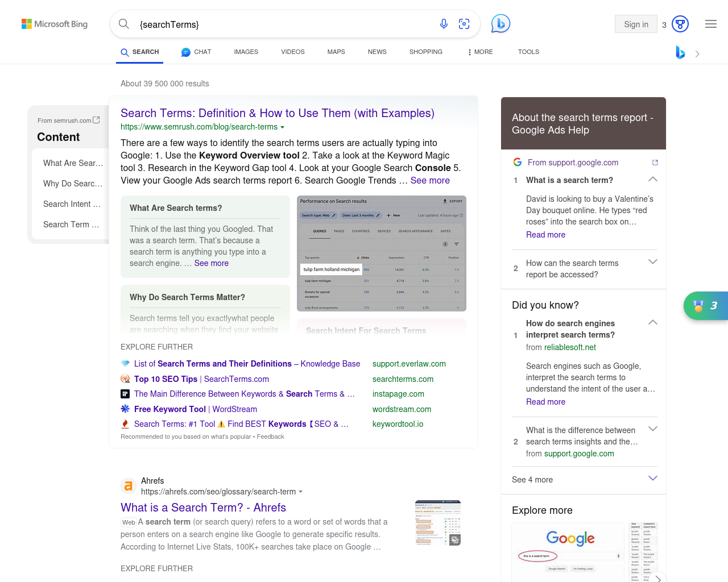Screen dimensions: 728x582
Task: Select 'What Are Sear…' in Content panel
Action: pyautogui.click(x=73, y=163)
